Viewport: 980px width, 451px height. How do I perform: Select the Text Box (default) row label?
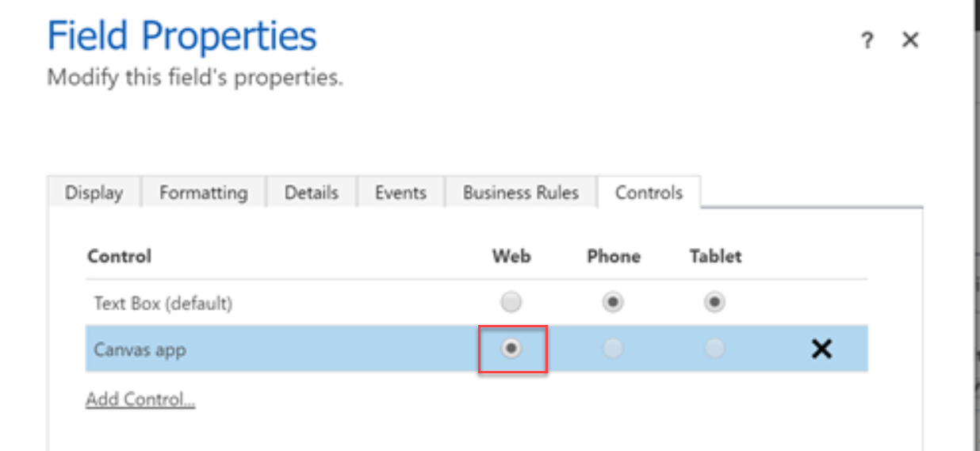click(x=163, y=303)
